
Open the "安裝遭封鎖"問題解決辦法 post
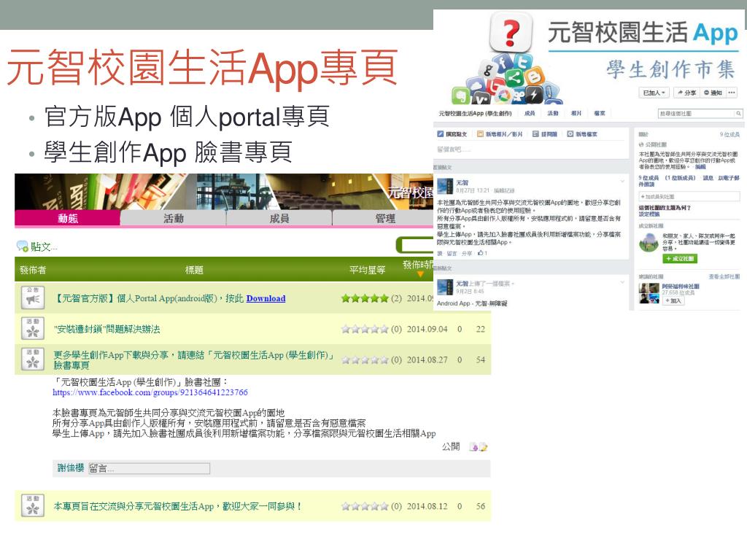click(x=107, y=329)
